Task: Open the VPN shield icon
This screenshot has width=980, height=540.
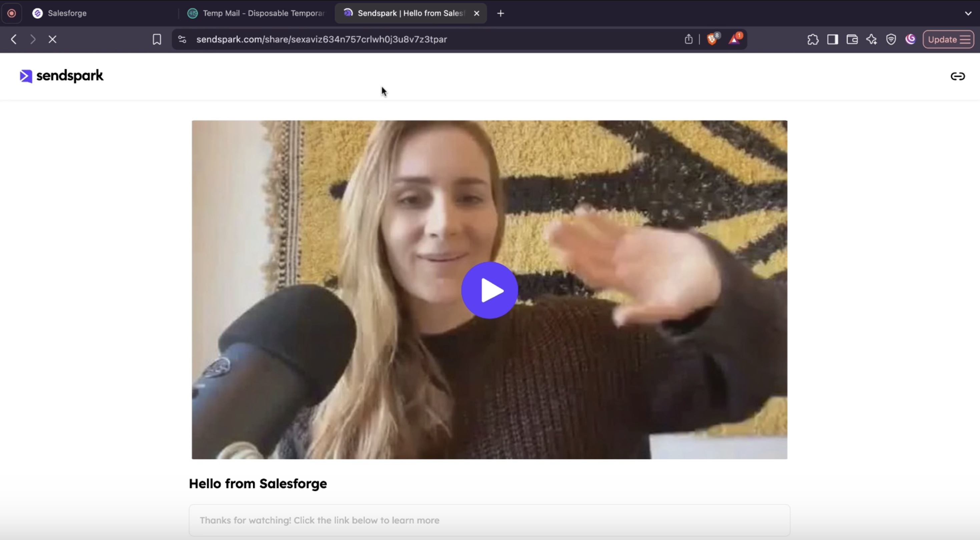Action: 891,39
